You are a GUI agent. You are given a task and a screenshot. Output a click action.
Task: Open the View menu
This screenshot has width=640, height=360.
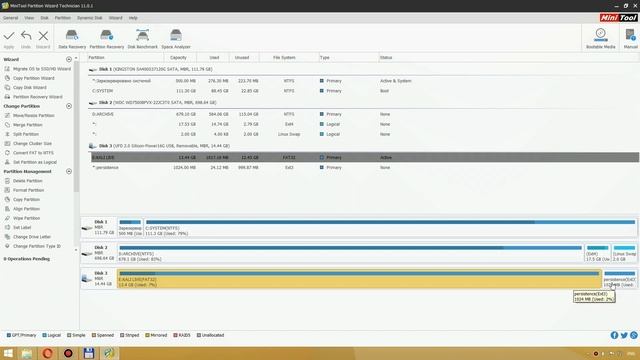(x=29, y=18)
